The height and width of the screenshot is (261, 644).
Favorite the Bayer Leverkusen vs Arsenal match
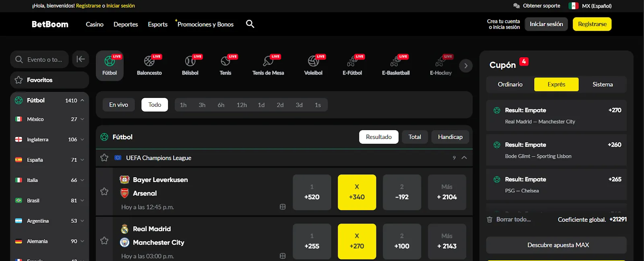coord(104,191)
